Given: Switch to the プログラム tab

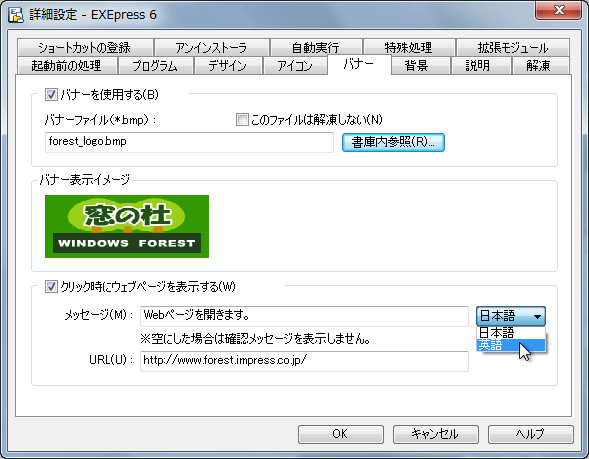Looking at the screenshot, I should coord(156,66).
